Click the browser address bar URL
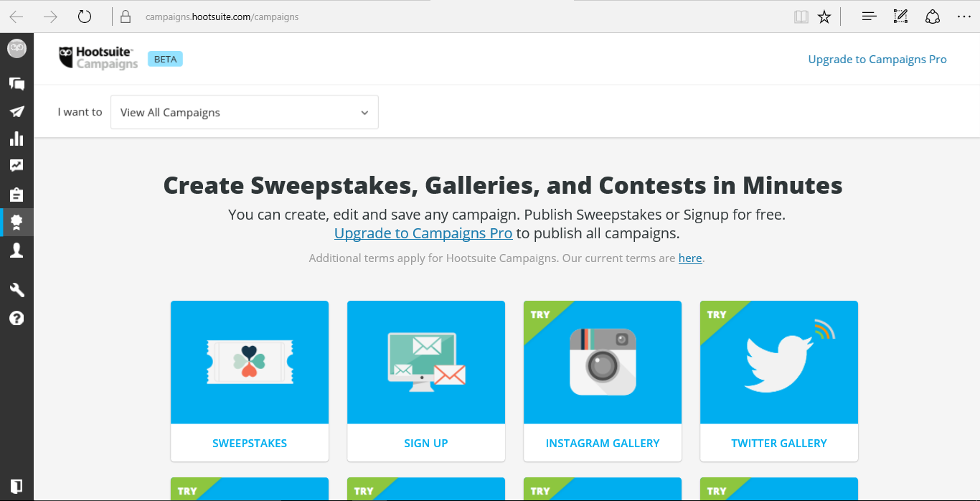 point(222,17)
